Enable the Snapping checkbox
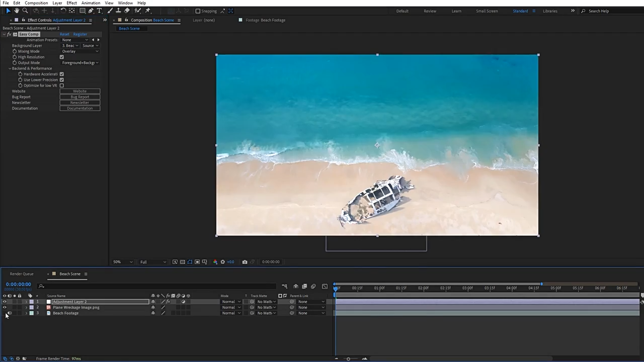 198,11
